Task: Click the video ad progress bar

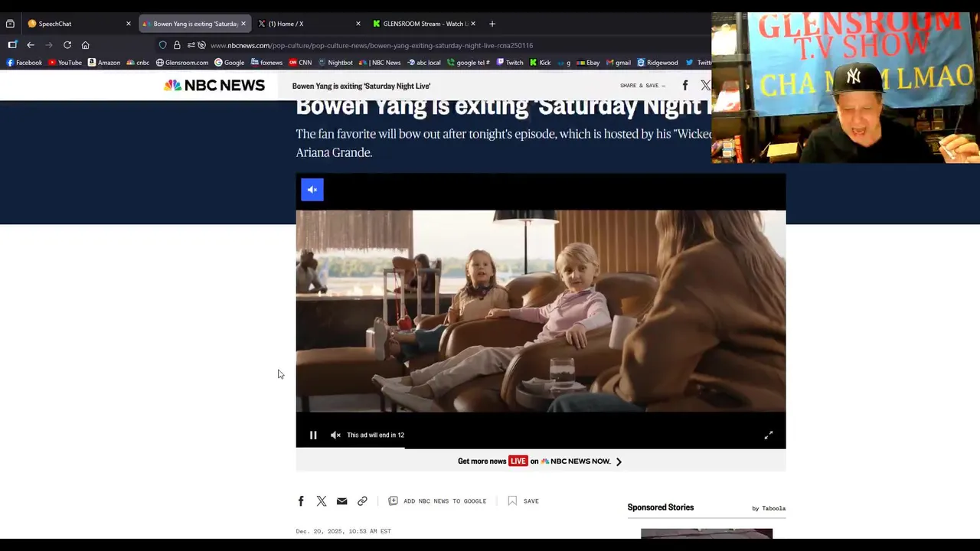Action: coord(541,448)
